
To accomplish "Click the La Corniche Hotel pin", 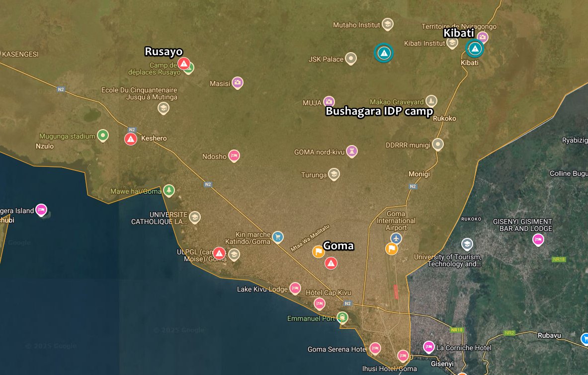I will click(x=428, y=347).
